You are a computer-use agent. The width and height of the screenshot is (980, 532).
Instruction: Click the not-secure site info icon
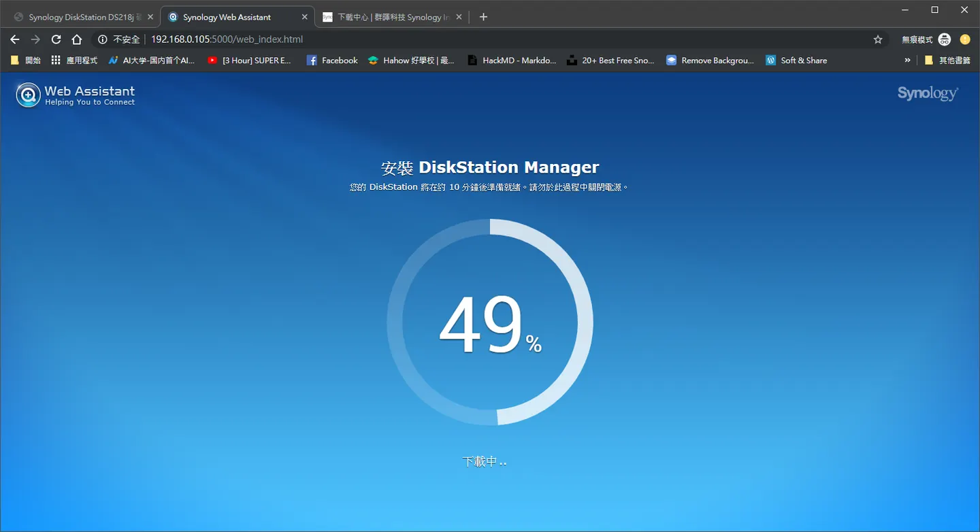tap(103, 39)
